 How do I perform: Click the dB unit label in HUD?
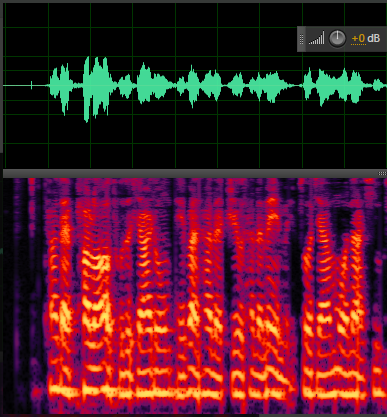click(x=374, y=39)
